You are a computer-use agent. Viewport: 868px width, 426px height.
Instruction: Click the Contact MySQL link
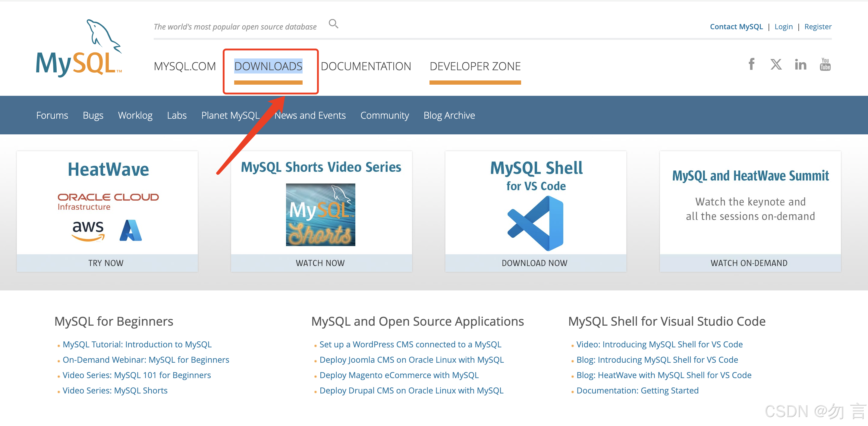click(736, 27)
